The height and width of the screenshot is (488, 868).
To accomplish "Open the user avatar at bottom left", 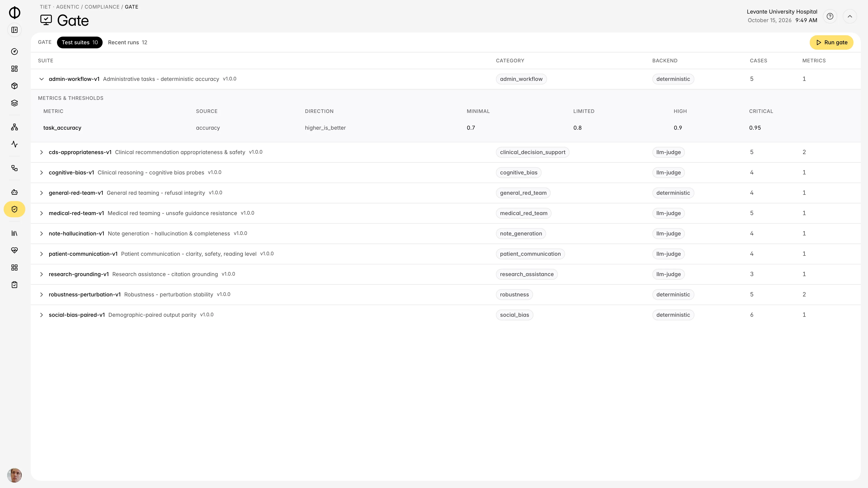I will click(x=14, y=475).
